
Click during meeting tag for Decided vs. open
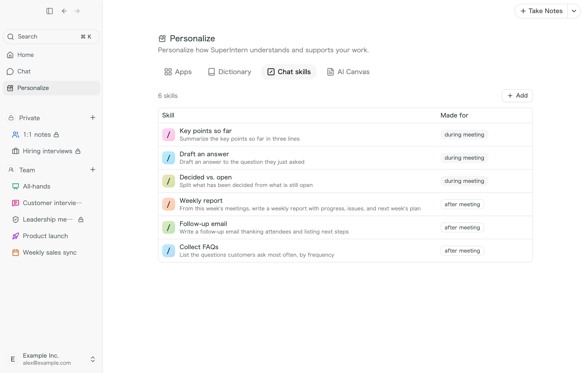(x=464, y=181)
